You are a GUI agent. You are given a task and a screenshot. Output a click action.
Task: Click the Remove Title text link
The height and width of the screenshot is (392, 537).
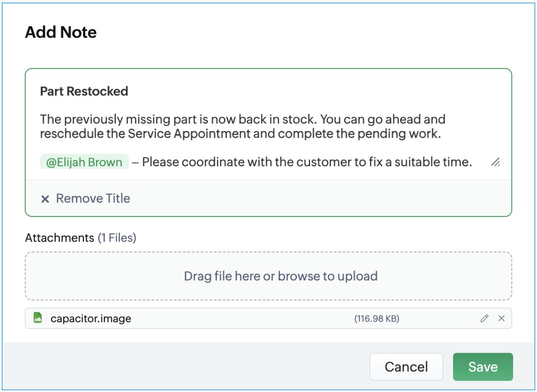(93, 199)
